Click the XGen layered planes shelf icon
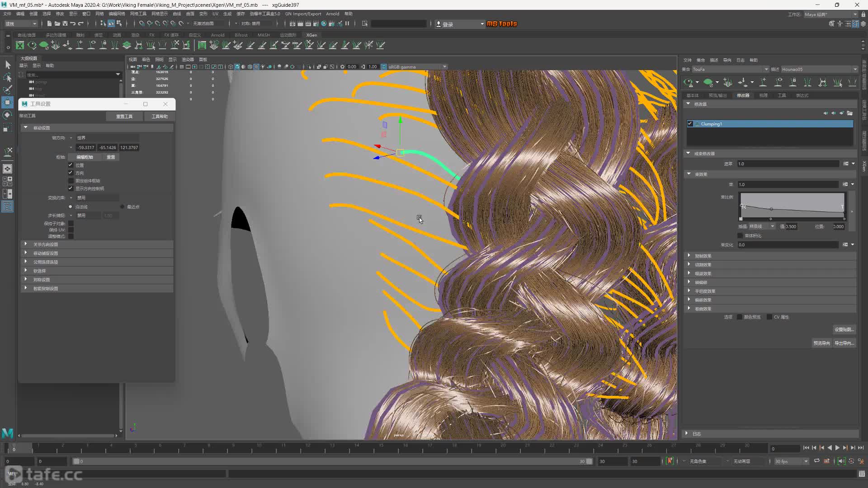 (x=127, y=45)
